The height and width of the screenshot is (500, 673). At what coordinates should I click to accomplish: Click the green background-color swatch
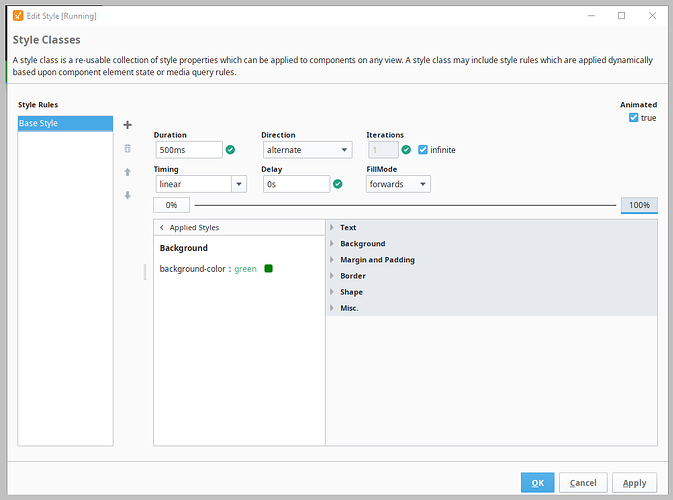coord(269,269)
